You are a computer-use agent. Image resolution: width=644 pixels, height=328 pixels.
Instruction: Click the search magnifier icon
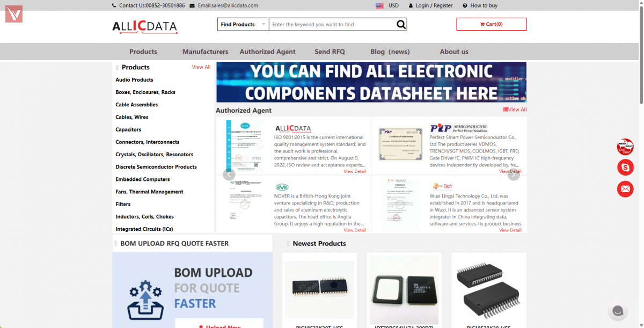[x=401, y=24]
